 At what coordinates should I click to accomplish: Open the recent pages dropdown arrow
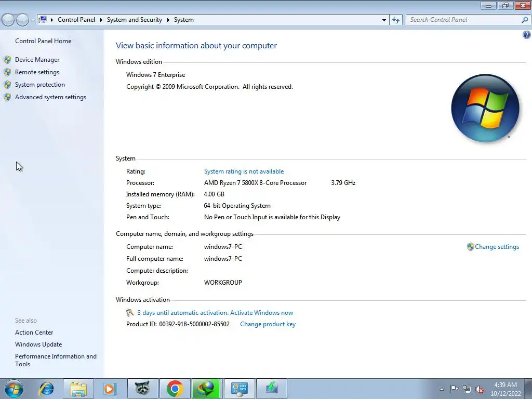pos(33,20)
